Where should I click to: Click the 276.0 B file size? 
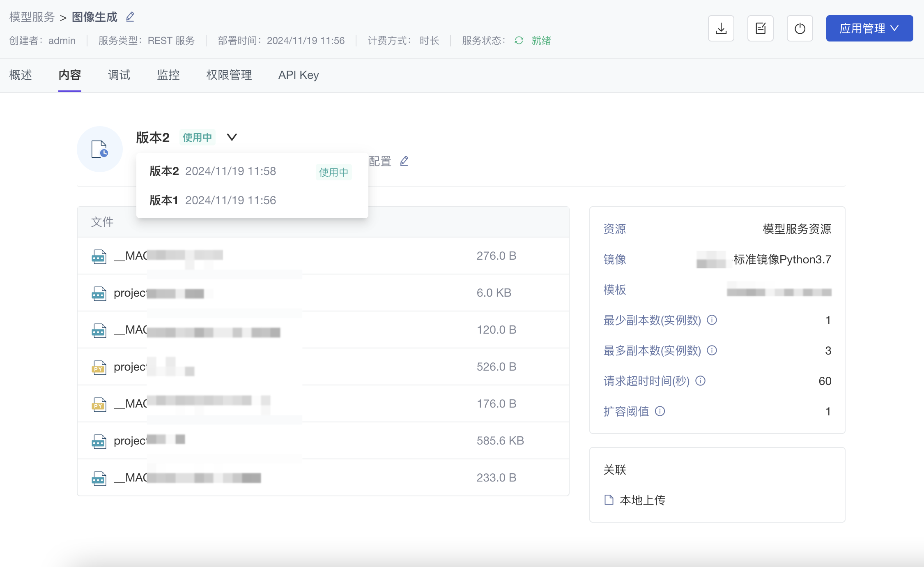(x=496, y=256)
